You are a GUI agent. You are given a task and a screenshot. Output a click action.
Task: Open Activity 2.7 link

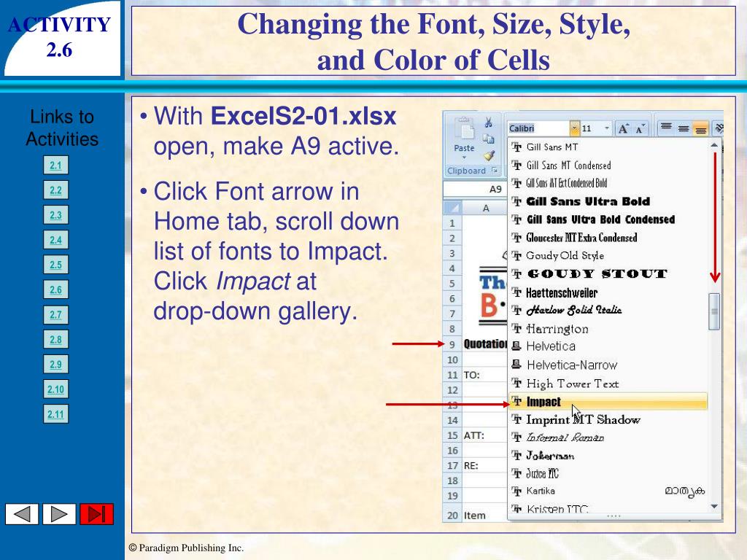coord(55,314)
